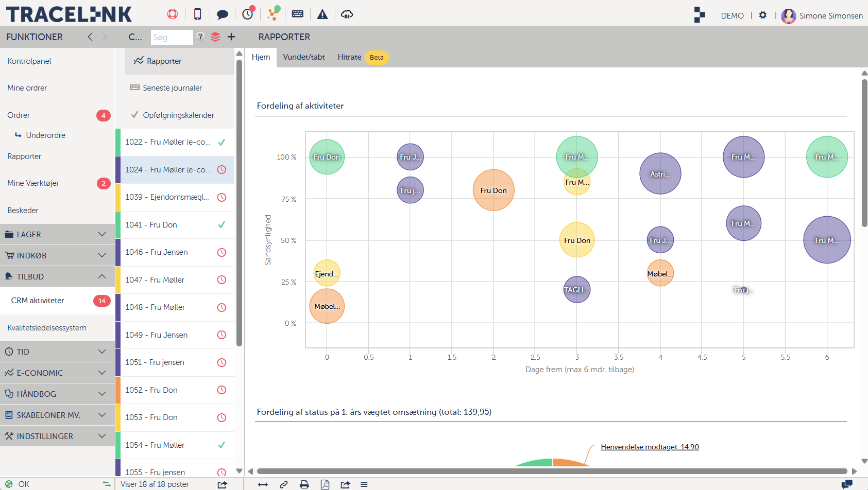Image resolution: width=868 pixels, height=490 pixels.
Task: Click the clock icon with red badge
Action: (x=248, y=14)
